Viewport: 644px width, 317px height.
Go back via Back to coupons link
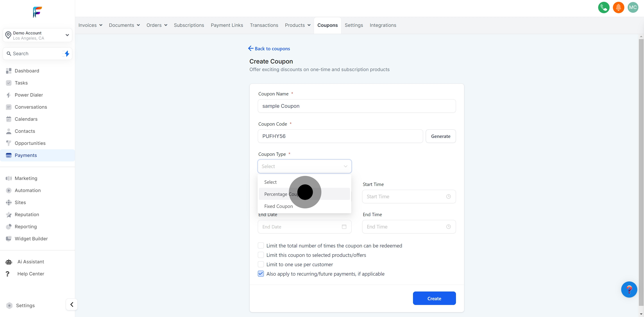point(269,49)
